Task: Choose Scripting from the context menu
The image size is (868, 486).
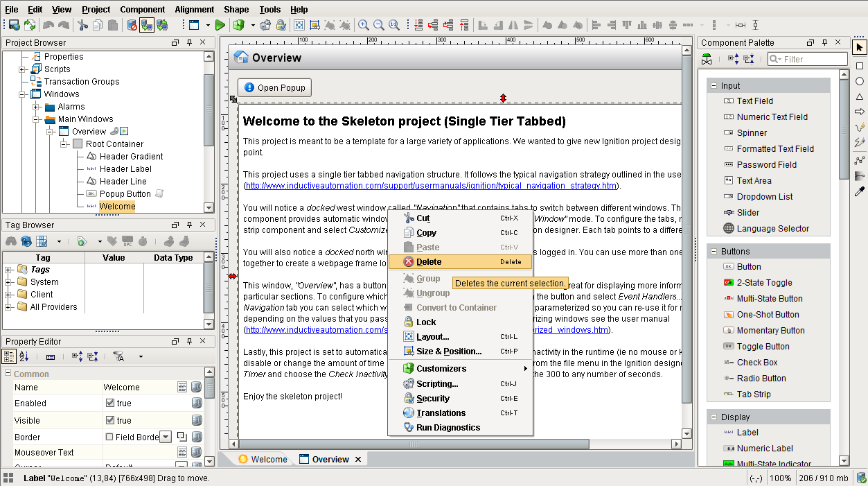Action: pyautogui.click(x=436, y=383)
